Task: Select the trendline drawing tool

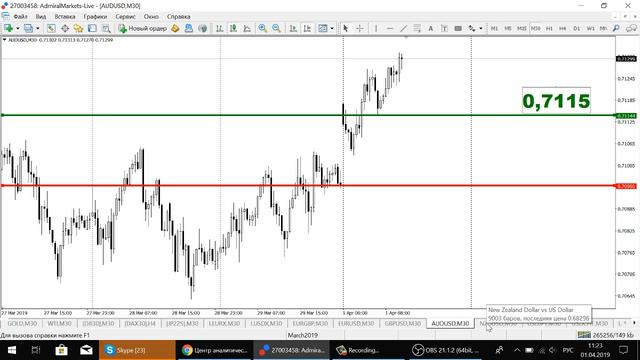Action: [x=403, y=28]
